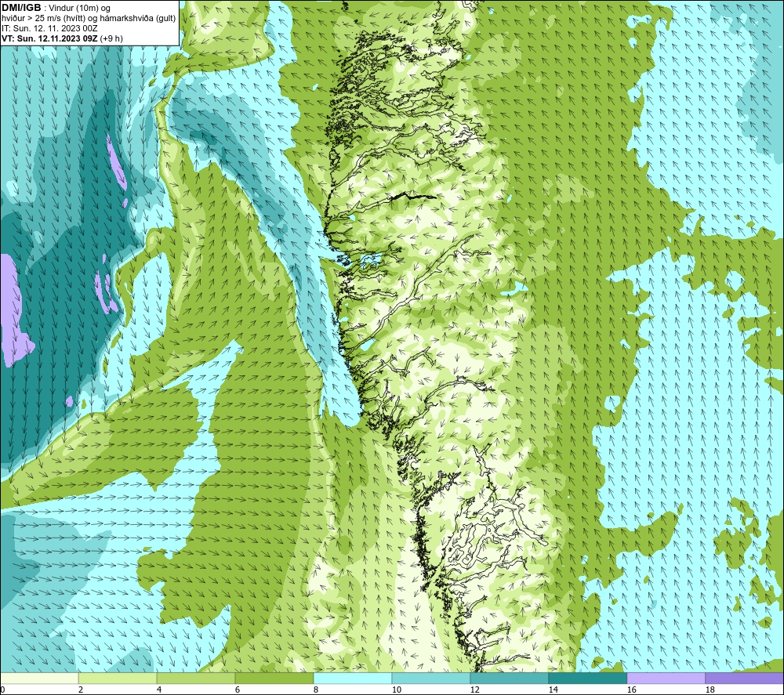Click the legend scale label '4'
784x695 pixels.
pyautogui.click(x=159, y=690)
